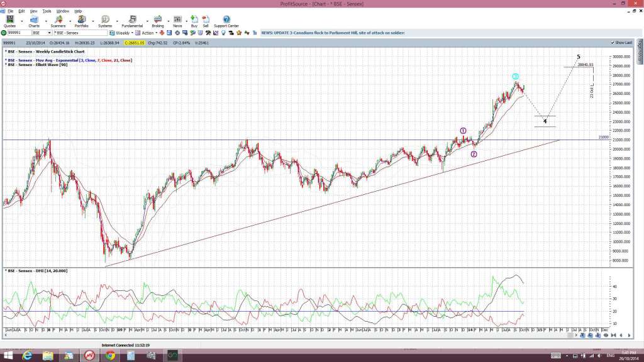Toggle the Show Last checkbox
644x362 pixels.
[x=613, y=43]
